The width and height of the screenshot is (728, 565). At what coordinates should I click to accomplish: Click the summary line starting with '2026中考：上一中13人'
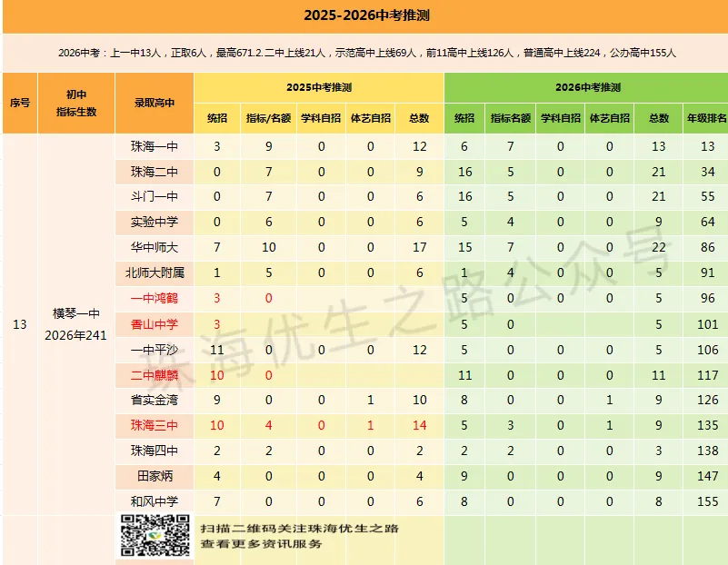click(367, 53)
